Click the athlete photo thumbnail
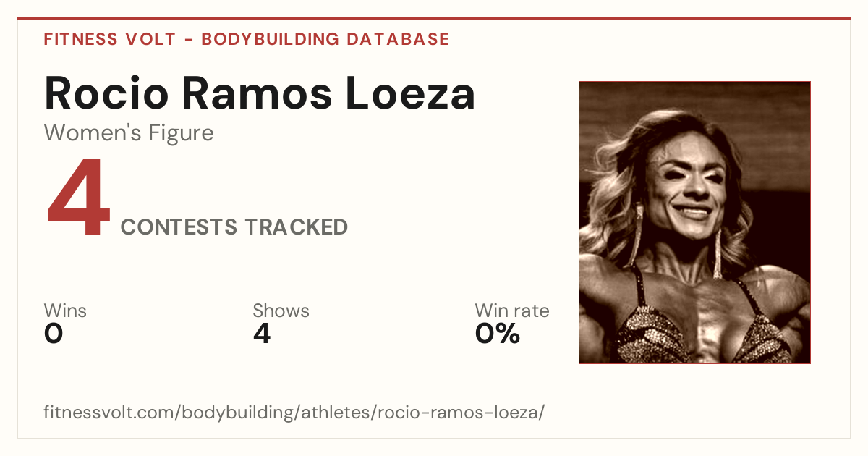This screenshot has width=868, height=456. [x=694, y=222]
